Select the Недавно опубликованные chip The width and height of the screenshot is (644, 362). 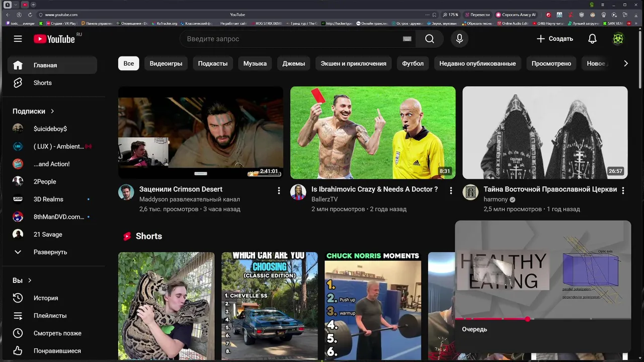(x=477, y=63)
